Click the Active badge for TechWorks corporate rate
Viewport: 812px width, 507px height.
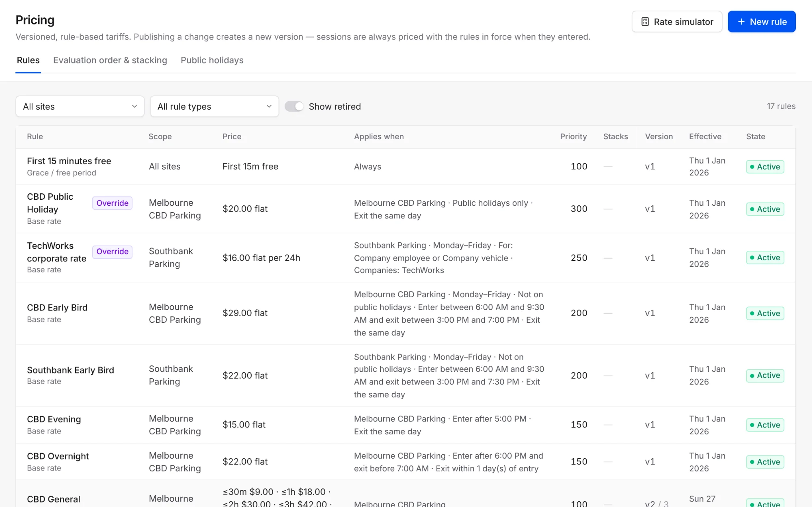pos(765,257)
